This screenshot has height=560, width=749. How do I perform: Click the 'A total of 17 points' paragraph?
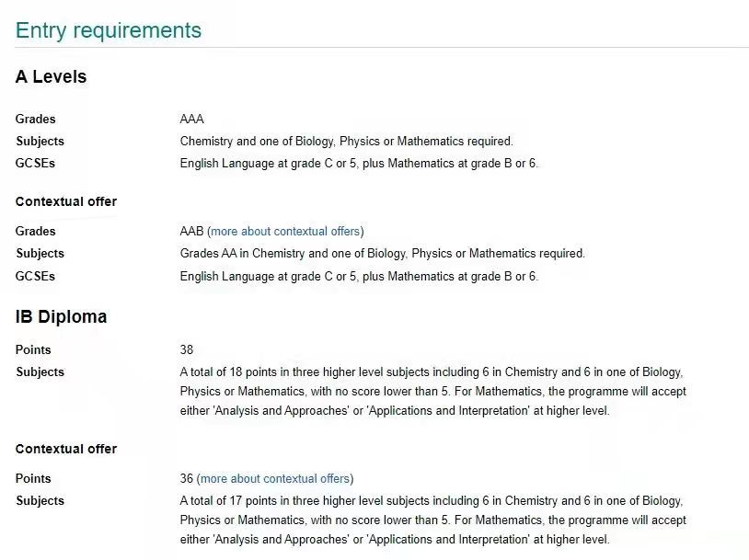pyautogui.click(x=432, y=520)
